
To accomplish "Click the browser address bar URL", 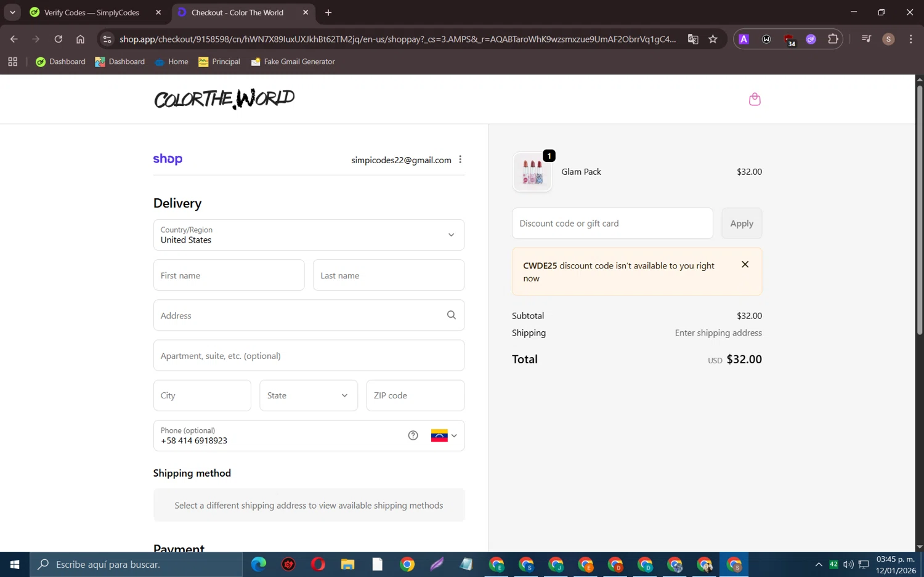I will pyautogui.click(x=397, y=39).
